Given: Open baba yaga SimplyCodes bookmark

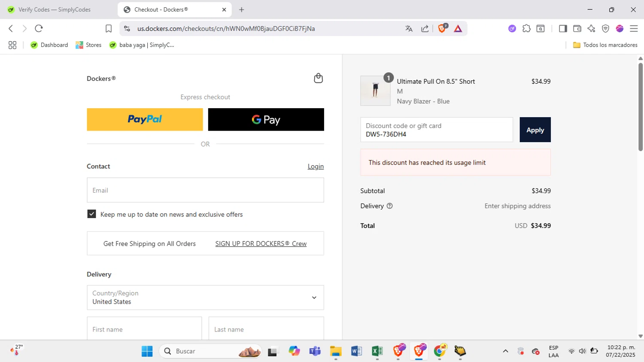Looking at the screenshot, I should [x=142, y=45].
